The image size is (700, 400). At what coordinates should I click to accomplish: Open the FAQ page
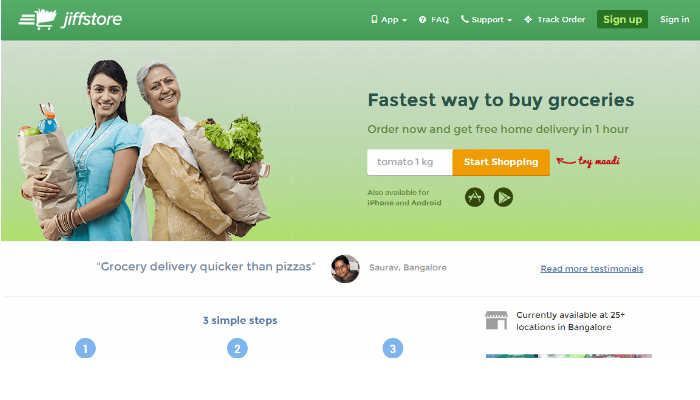point(434,20)
